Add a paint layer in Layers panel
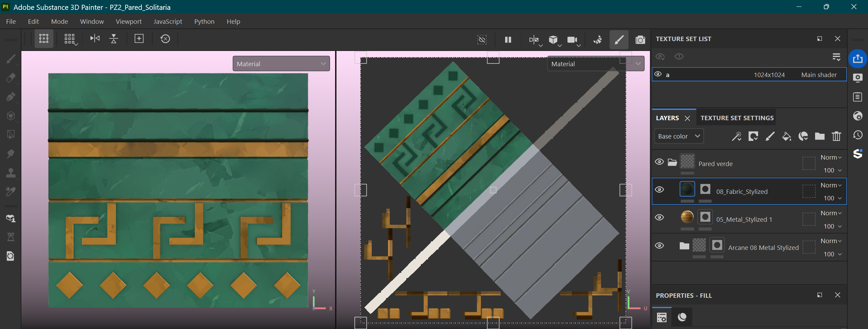The image size is (868, 329). (770, 136)
